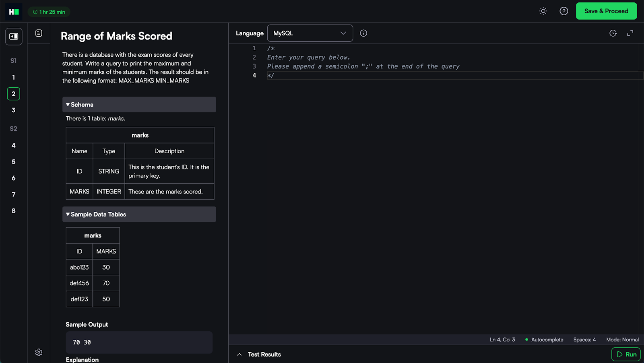
Task: Open the settings gear icon
Action: (39, 353)
